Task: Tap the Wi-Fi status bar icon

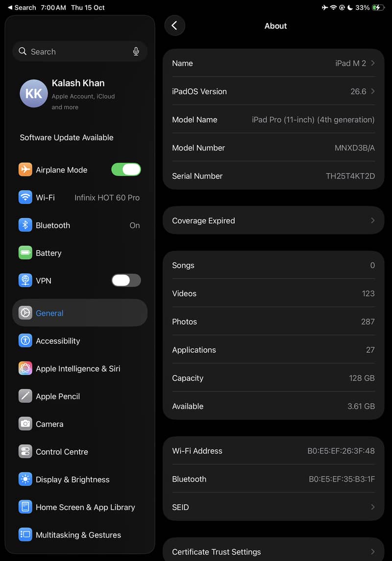Action: (333, 7)
